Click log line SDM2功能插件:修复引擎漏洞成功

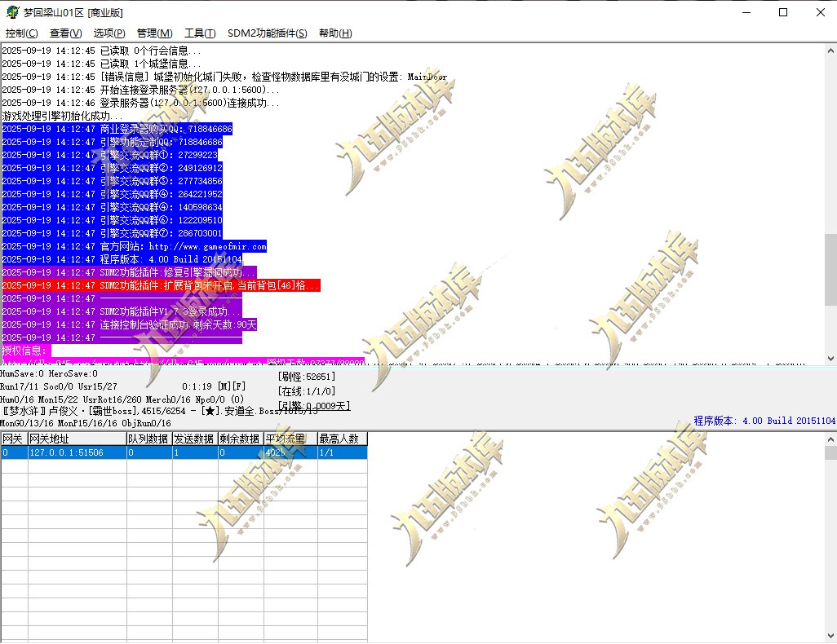[129, 272]
